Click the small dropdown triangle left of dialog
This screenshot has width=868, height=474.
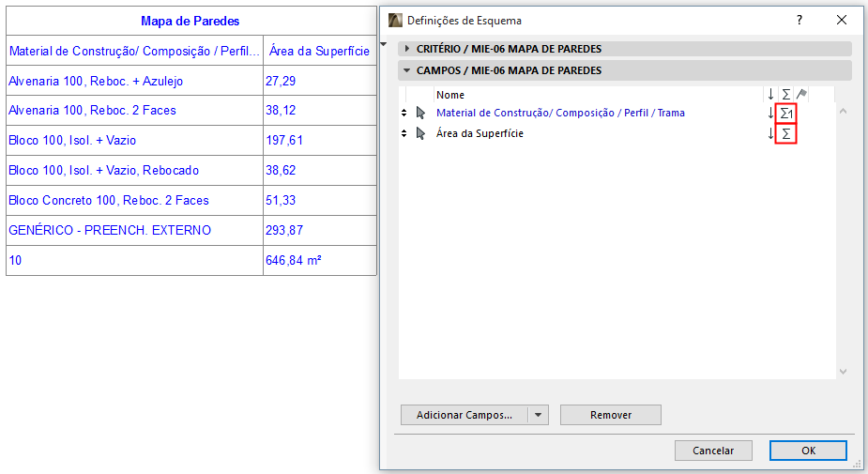coord(384,44)
